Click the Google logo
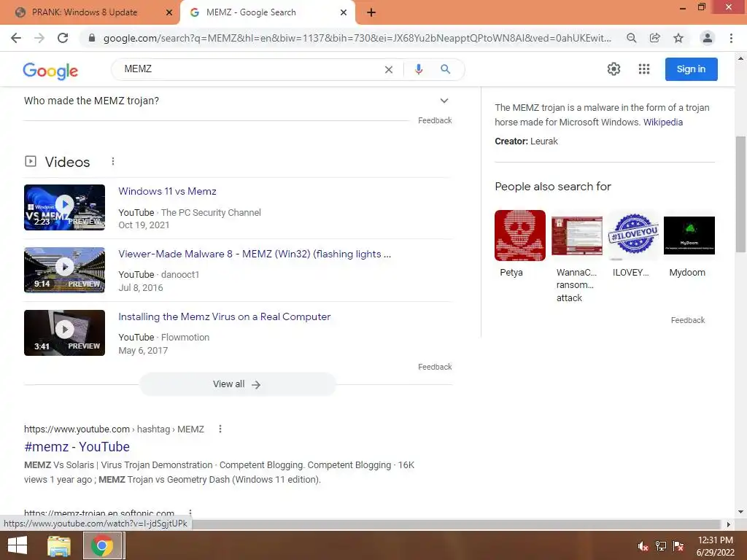The width and height of the screenshot is (747, 560). click(x=50, y=71)
